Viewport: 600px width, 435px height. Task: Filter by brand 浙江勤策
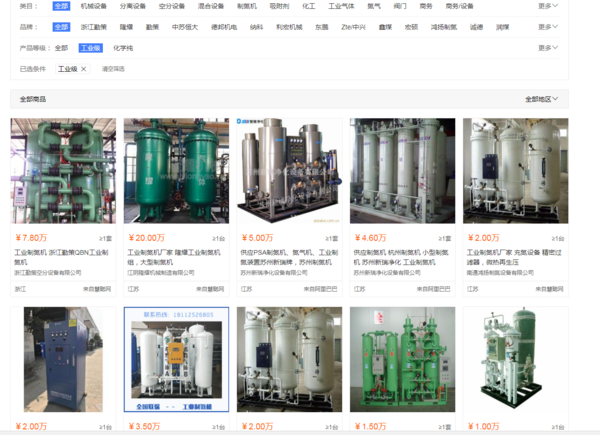pos(94,27)
